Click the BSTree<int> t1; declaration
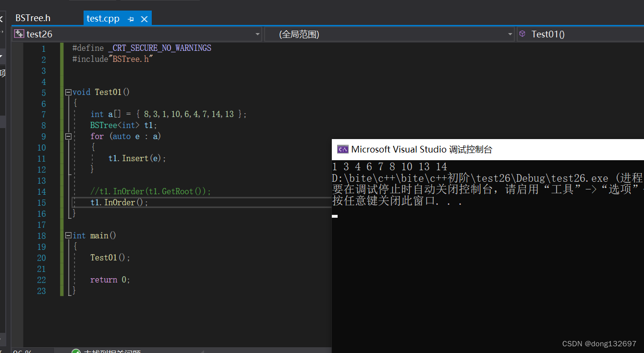Viewport: 644px width, 353px height. (x=123, y=125)
